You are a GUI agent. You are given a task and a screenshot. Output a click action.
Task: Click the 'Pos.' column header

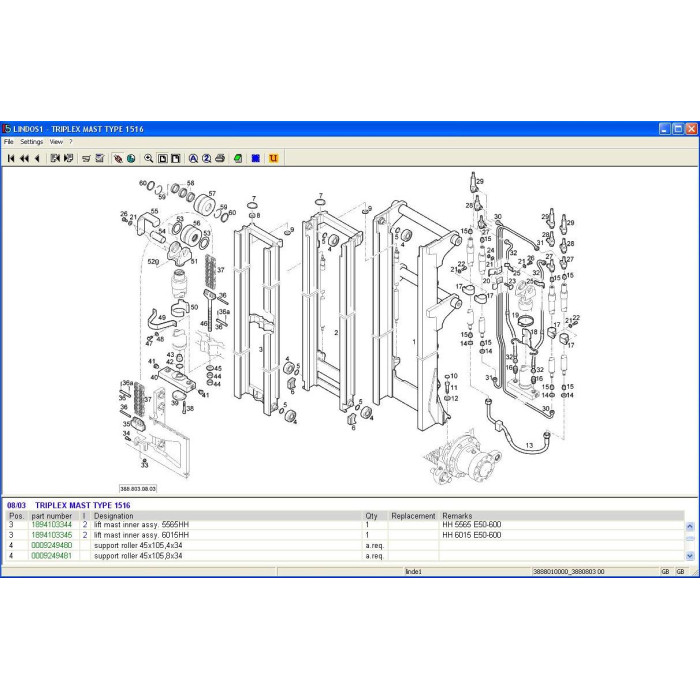(x=17, y=516)
